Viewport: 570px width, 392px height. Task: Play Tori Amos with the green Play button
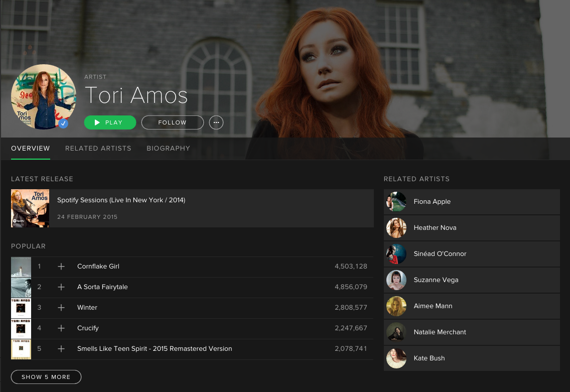110,122
